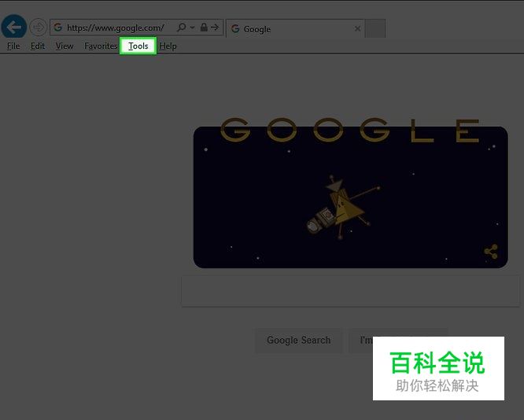Click the blue Back arrow button

(x=13, y=27)
